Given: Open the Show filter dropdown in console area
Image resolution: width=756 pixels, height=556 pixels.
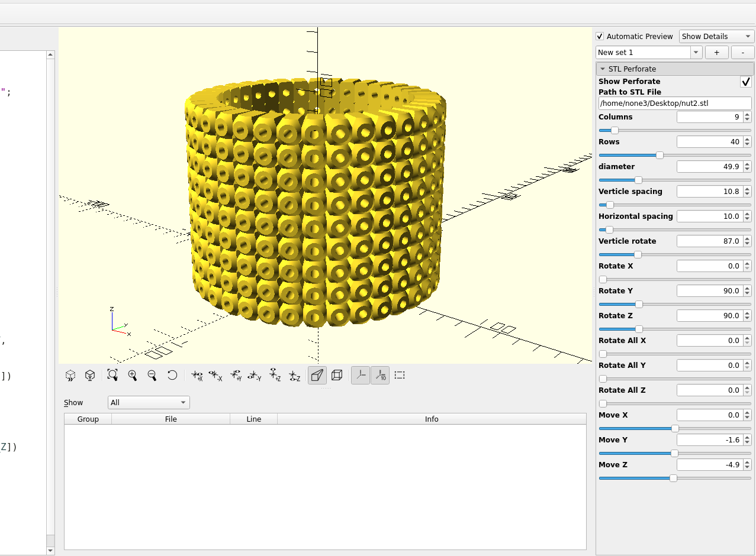Looking at the screenshot, I should (x=148, y=402).
